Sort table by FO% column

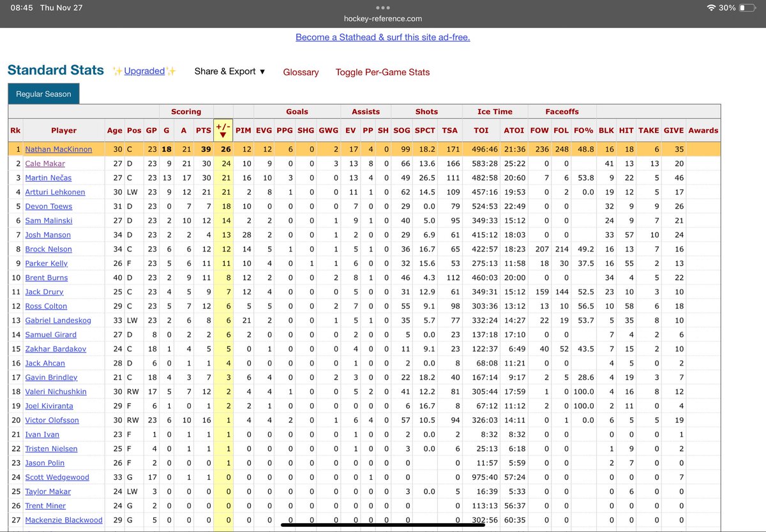click(583, 130)
